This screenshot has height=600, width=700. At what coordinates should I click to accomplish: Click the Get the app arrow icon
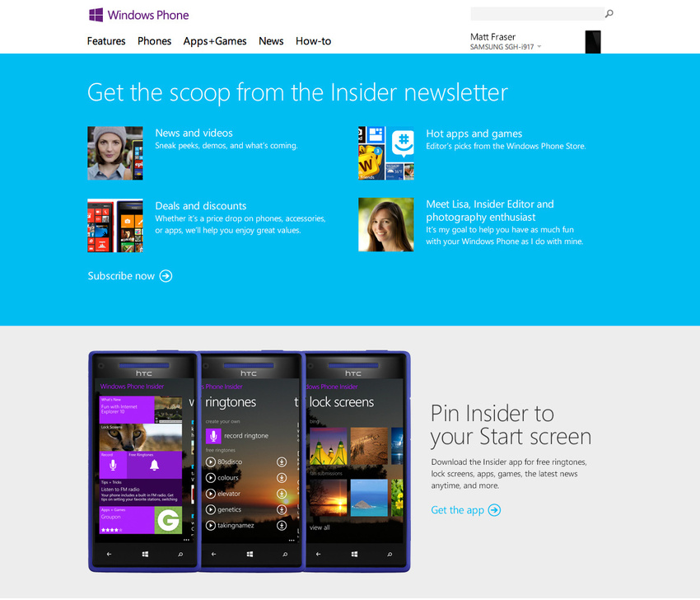[x=494, y=510]
